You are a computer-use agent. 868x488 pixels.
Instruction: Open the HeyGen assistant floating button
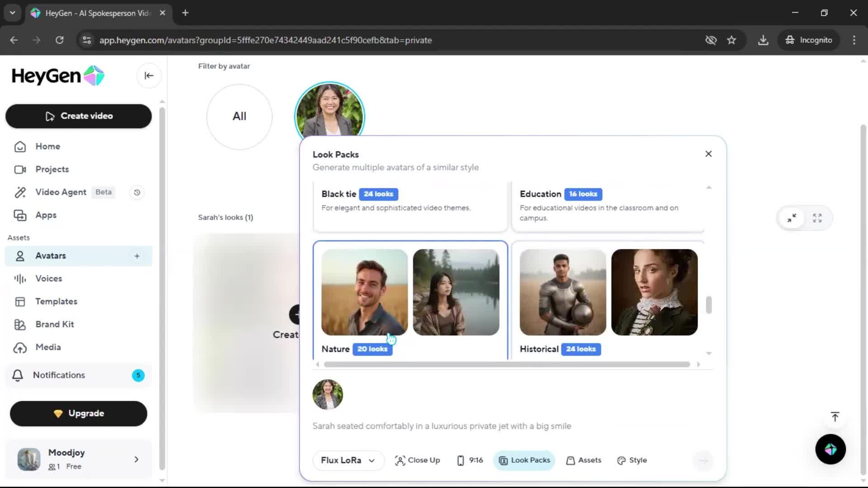(830, 449)
